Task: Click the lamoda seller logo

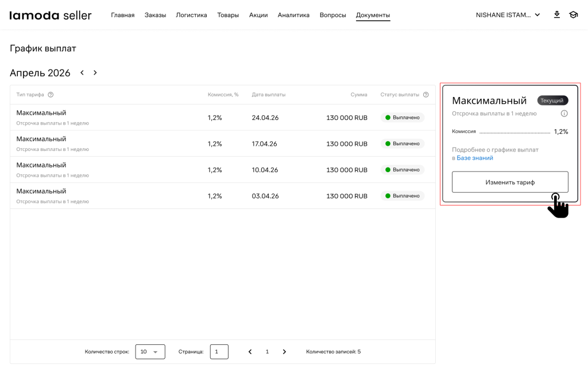Action: pyautogui.click(x=51, y=15)
